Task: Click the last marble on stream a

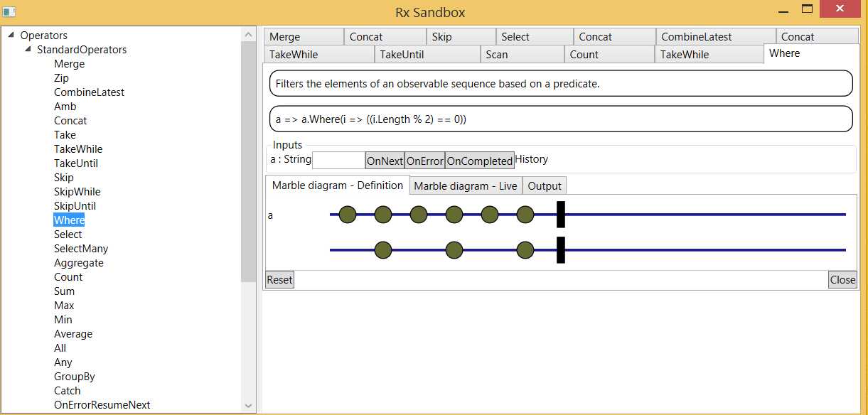Action: [525, 215]
